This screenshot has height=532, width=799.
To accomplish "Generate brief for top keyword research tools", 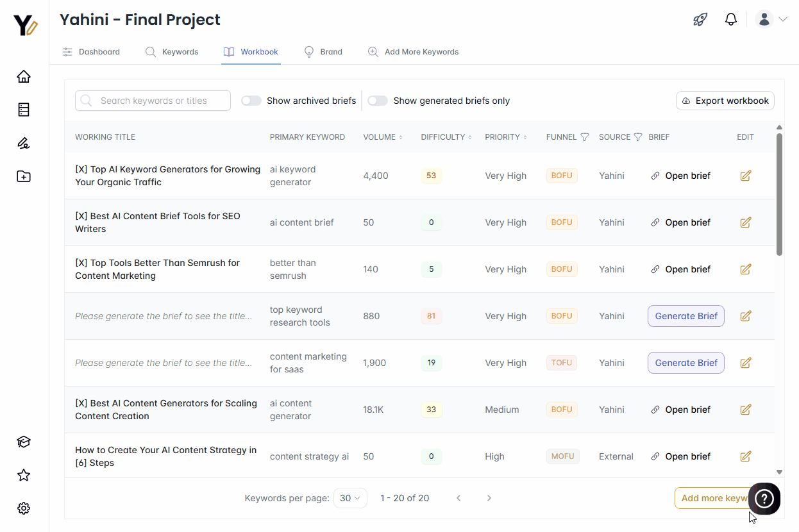I will (685, 315).
